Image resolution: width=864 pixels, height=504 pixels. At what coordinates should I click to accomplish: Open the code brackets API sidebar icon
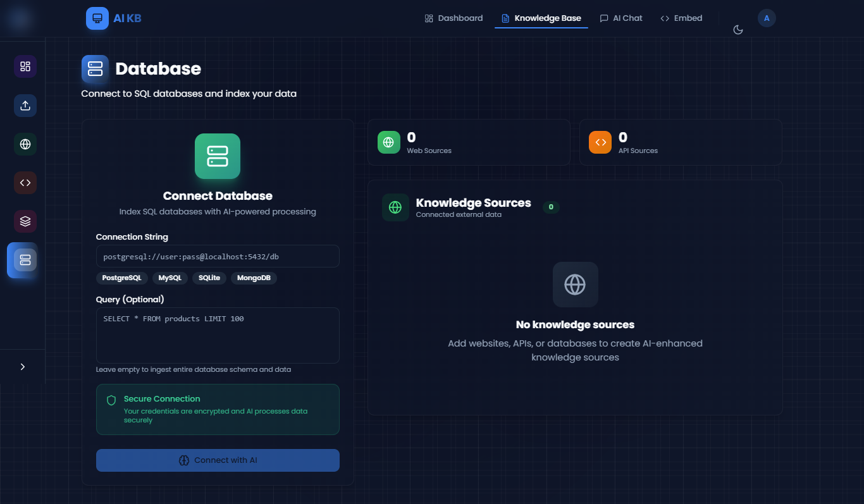(x=25, y=183)
